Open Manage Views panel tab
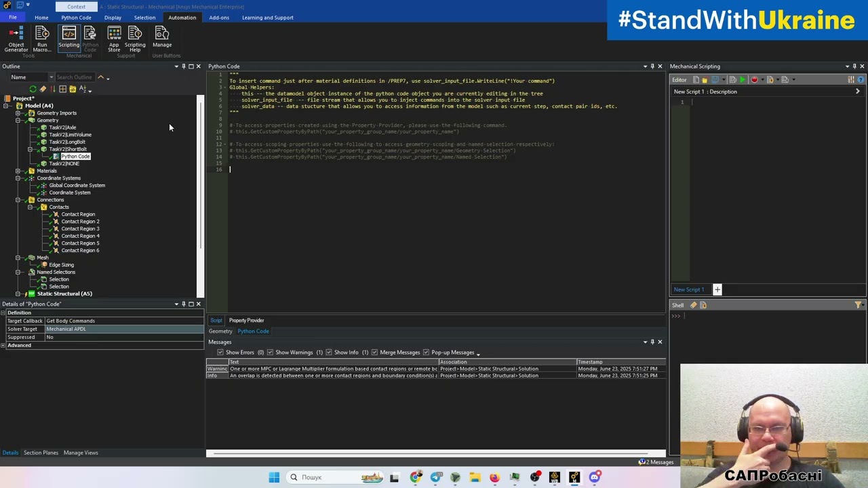868x488 pixels. pos(81,453)
